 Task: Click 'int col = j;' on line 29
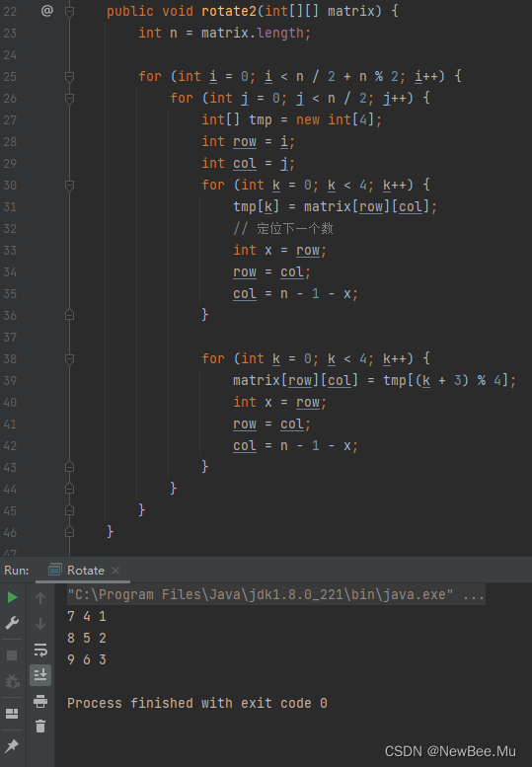coord(249,163)
